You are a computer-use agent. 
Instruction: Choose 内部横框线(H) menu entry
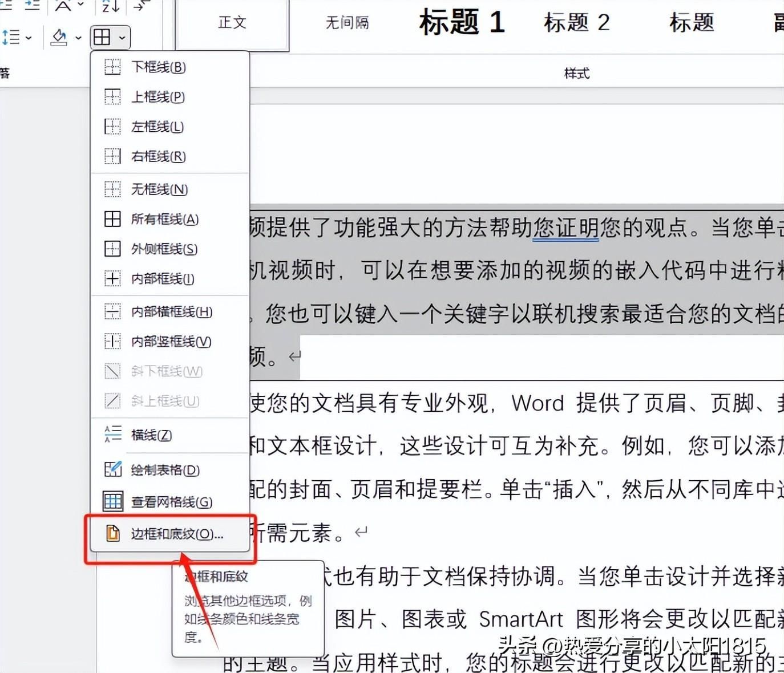170,311
